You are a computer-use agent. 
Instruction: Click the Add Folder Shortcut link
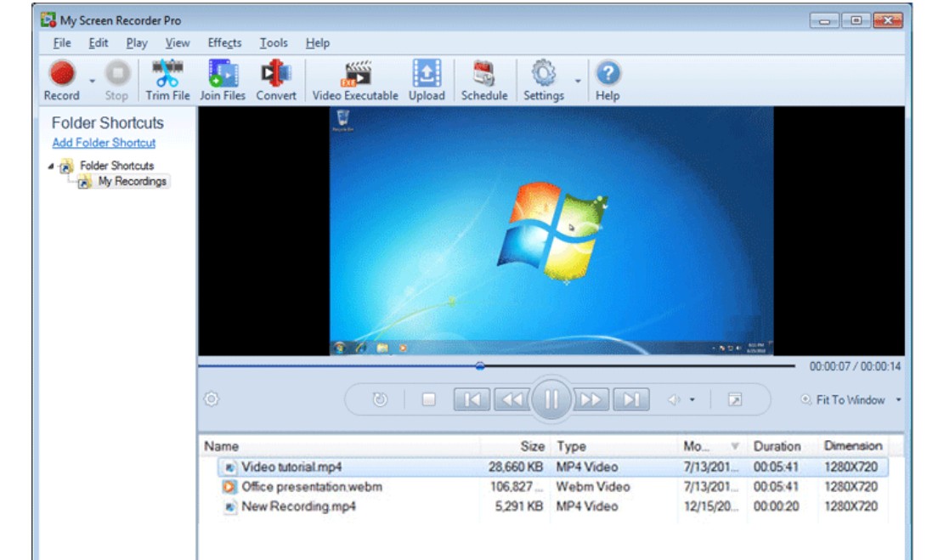tap(104, 143)
